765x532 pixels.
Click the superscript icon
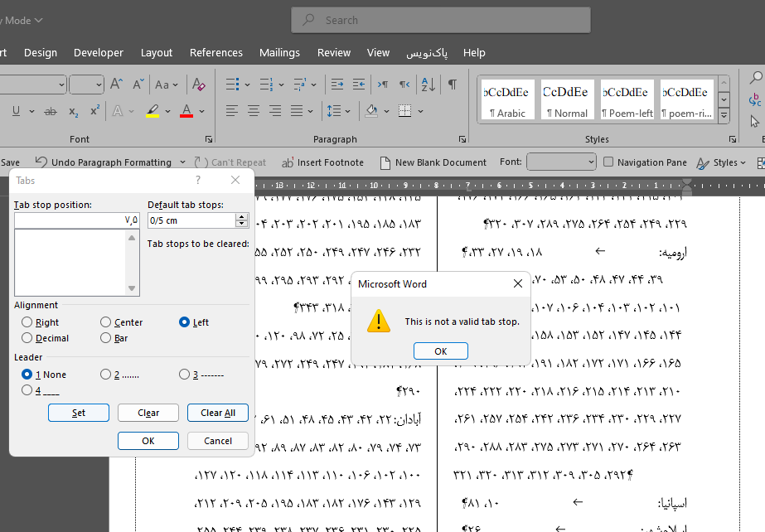[95, 111]
